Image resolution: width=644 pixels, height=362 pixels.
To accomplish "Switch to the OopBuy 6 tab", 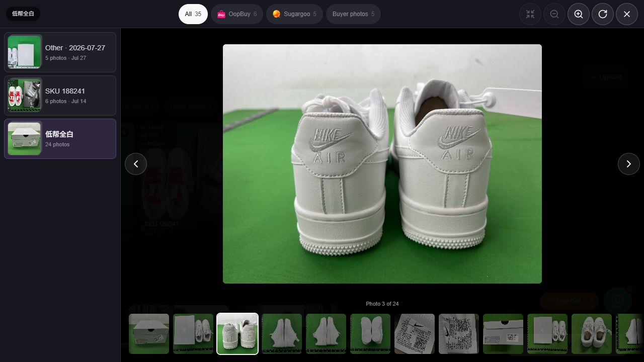I will coord(237,14).
